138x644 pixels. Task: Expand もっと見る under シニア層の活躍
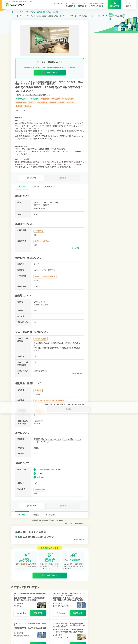[x=77, y=374]
